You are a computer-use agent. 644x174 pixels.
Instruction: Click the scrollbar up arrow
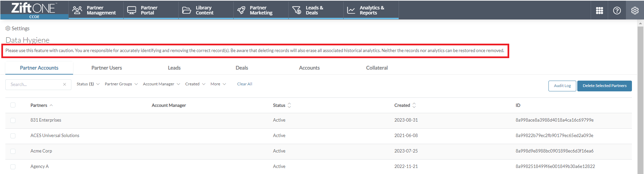pos(640,24)
